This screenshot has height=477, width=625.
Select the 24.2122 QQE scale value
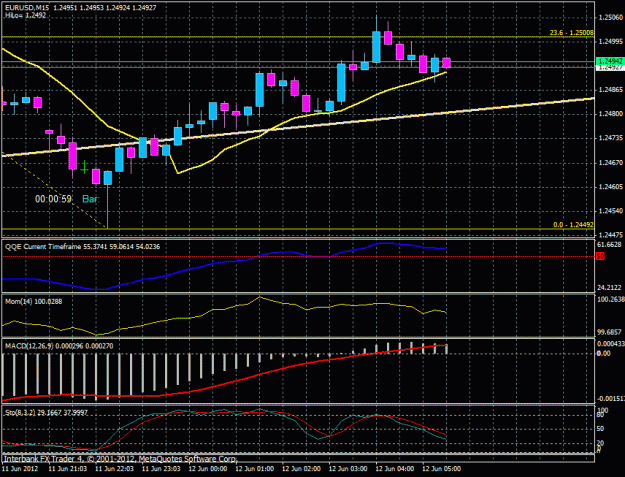[610, 288]
